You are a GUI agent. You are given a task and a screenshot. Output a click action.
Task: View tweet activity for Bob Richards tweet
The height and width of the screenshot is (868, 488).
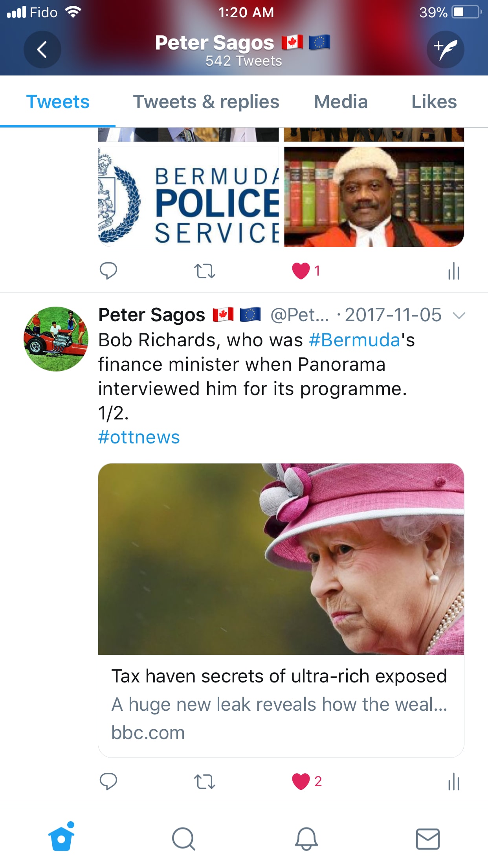454,781
